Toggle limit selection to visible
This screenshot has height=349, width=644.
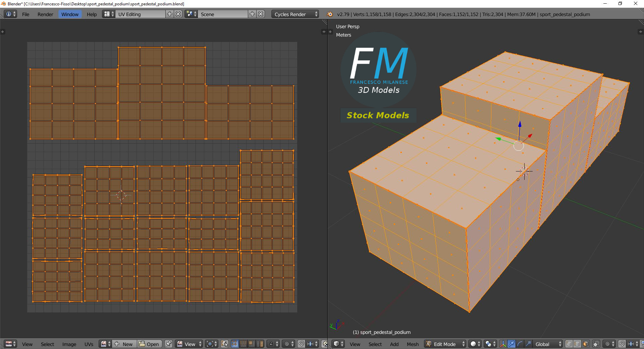coord(596,344)
